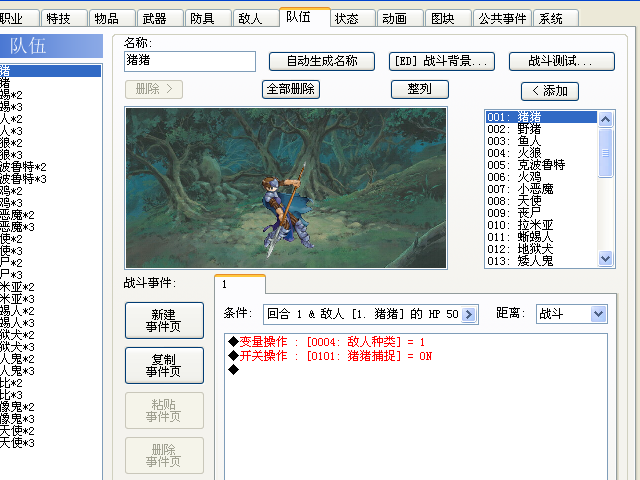This screenshot has width=640, height=480.
Task: Switch to the 动画 tab
Action: point(400,18)
